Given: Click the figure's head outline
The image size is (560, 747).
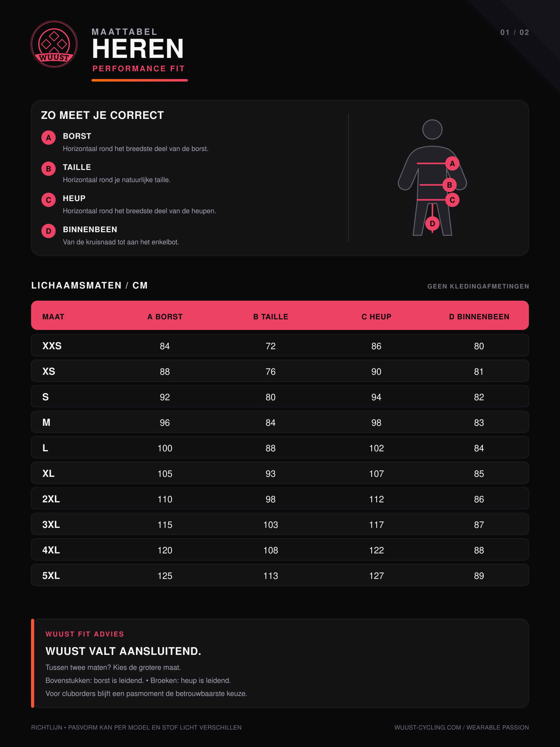Looking at the screenshot, I should coord(432,129).
